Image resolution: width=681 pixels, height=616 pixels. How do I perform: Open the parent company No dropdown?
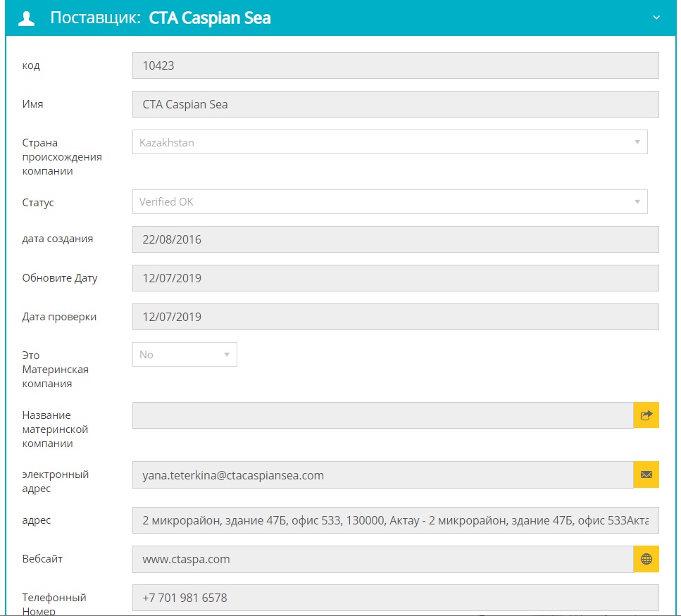click(185, 354)
